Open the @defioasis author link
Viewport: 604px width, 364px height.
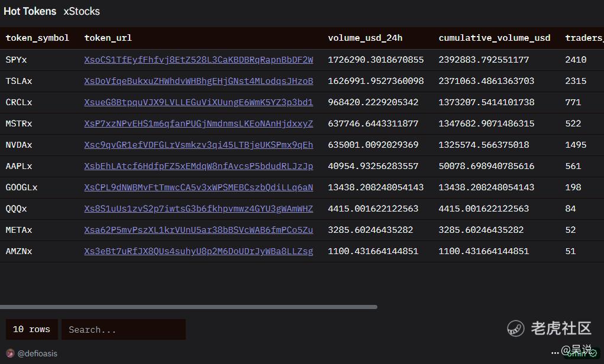click(37, 353)
